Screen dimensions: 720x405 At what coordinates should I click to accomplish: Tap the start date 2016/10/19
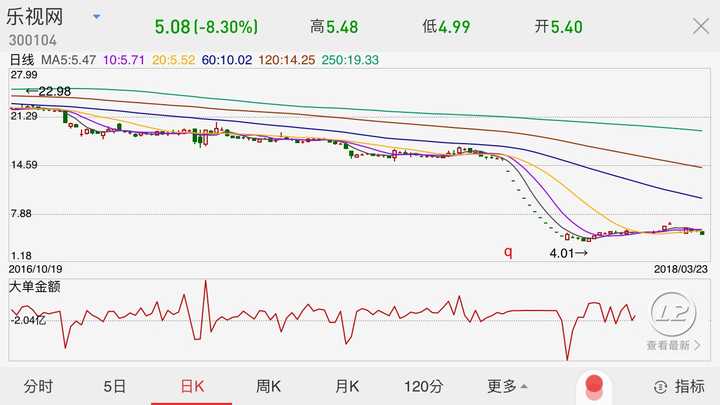(x=35, y=269)
